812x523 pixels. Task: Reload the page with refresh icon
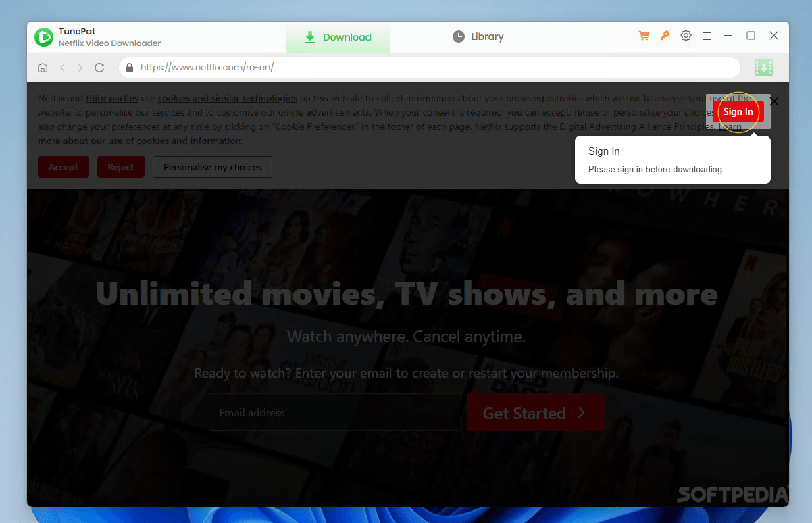coord(99,68)
